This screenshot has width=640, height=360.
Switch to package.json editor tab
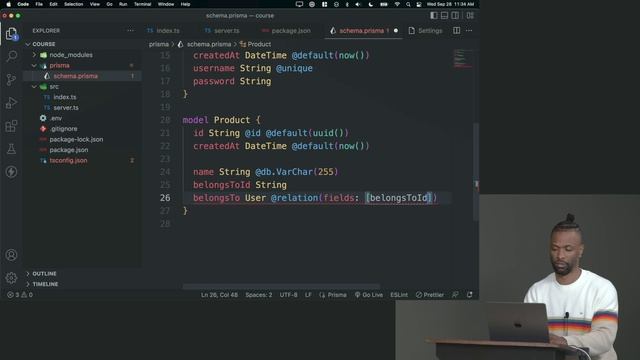[286, 31]
